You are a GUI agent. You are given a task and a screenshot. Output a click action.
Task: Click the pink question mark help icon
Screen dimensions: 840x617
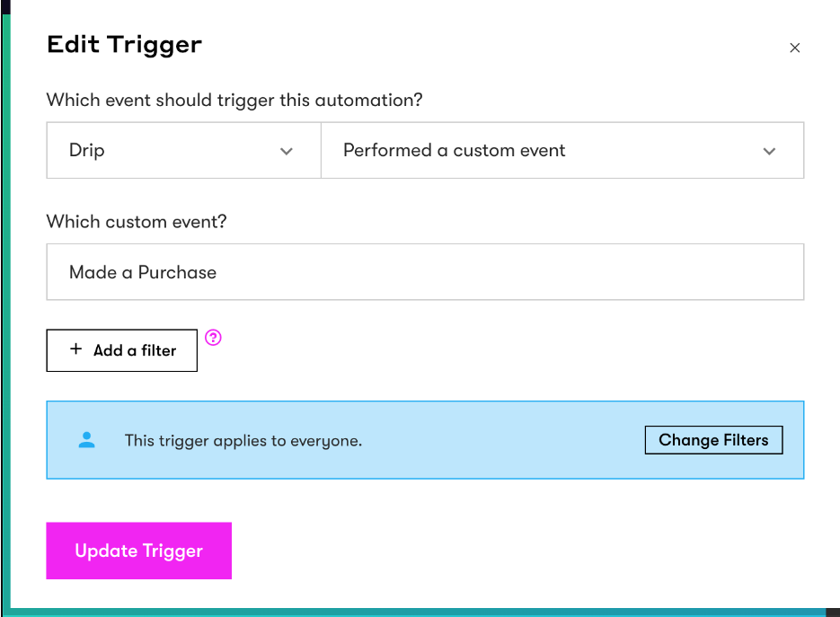tap(213, 338)
